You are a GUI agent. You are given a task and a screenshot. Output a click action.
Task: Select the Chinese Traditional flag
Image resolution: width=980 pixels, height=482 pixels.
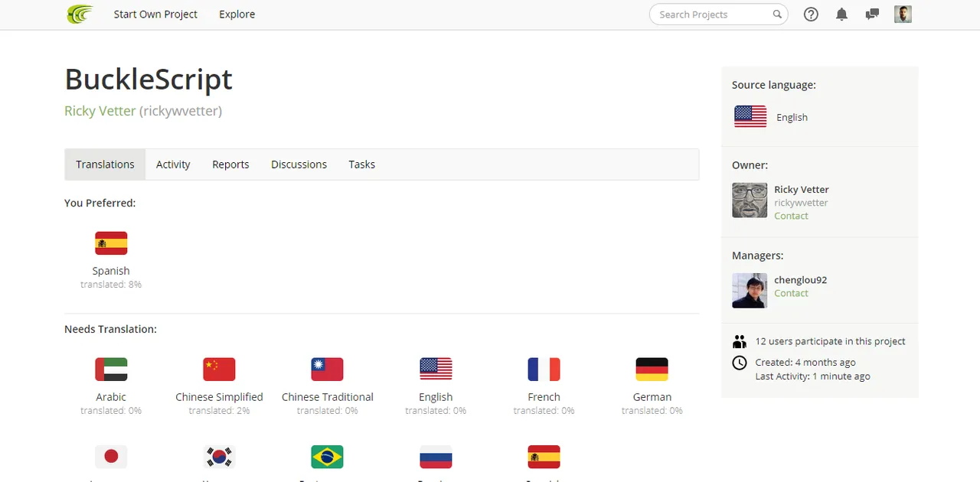click(x=327, y=370)
